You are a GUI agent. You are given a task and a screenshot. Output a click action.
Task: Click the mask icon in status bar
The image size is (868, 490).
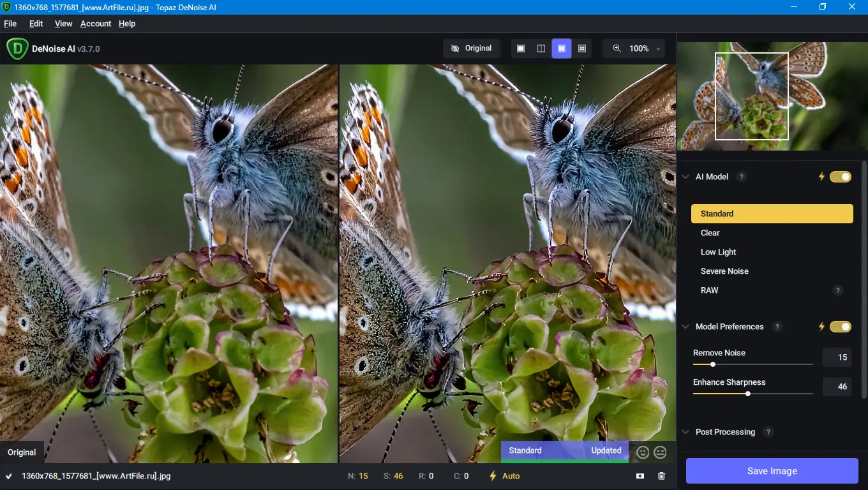(x=640, y=476)
